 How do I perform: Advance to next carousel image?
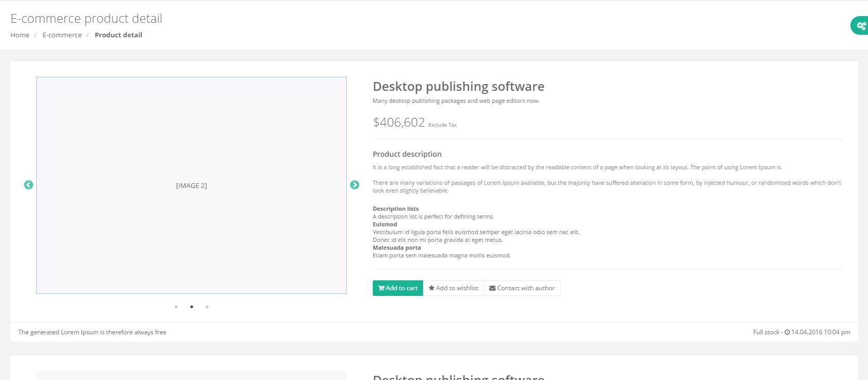(355, 185)
